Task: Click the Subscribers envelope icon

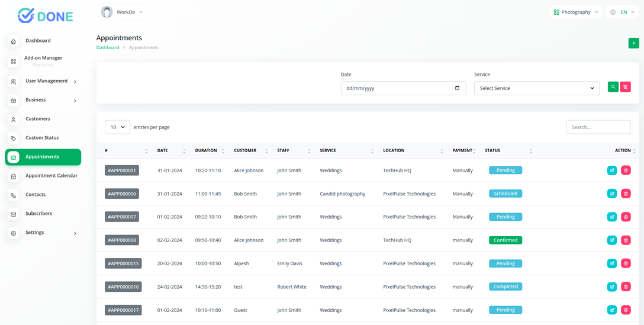Action: (x=13, y=214)
